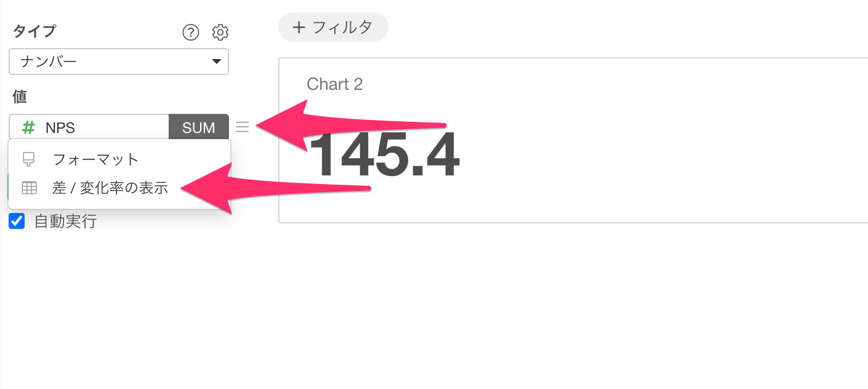Toggle the 自動実行 checkbox
868x389 pixels.
pos(17,222)
